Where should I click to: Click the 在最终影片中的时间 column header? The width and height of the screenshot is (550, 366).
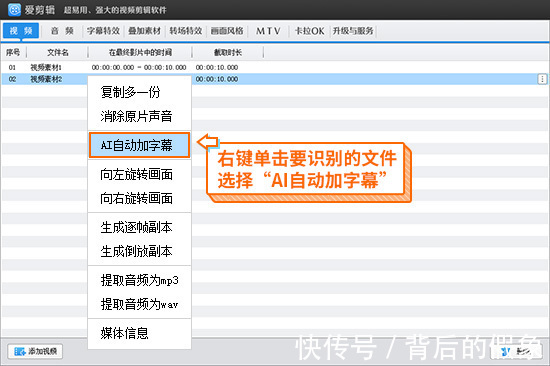click(140, 53)
